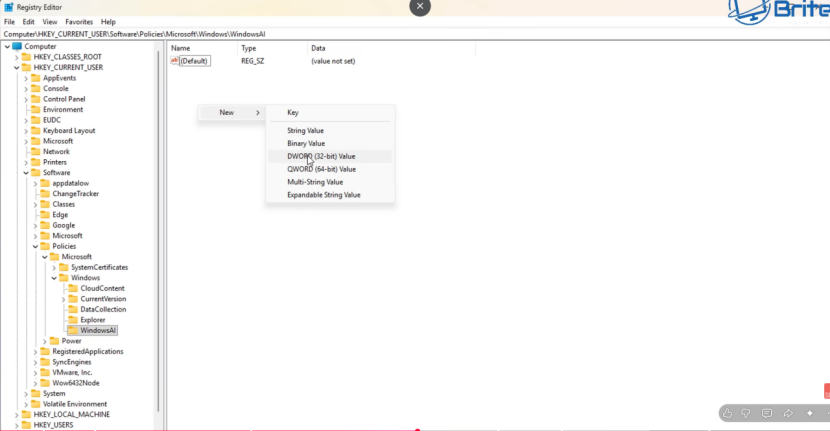The width and height of the screenshot is (830, 431).
Task: Collapse HKEY_CURRENT_USER tree node
Action: (x=16, y=68)
